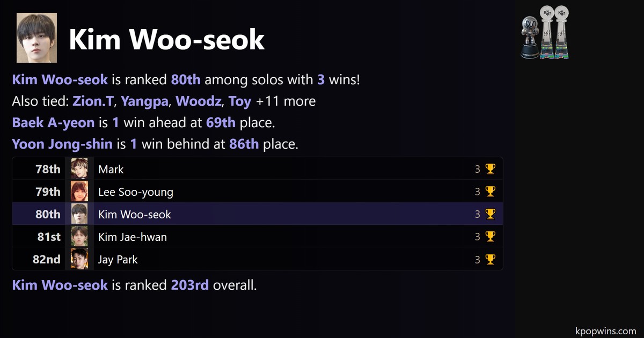Select the 82nd Jay Park table row
Image resolution: width=644 pixels, height=338 pixels.
coord(257,260)
